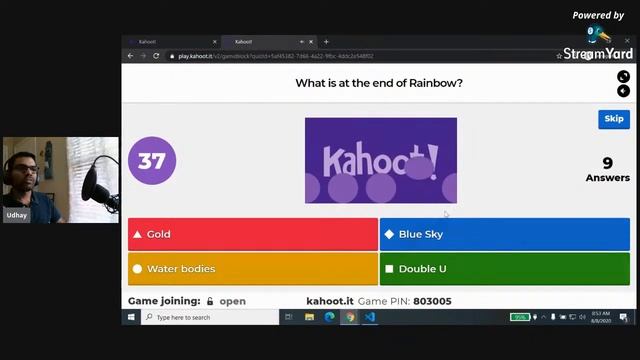Image resolution: width=640 pixels, height=360 pixels.
Task: Open Google Chrome from the taskbar
Action: (350, 317)
